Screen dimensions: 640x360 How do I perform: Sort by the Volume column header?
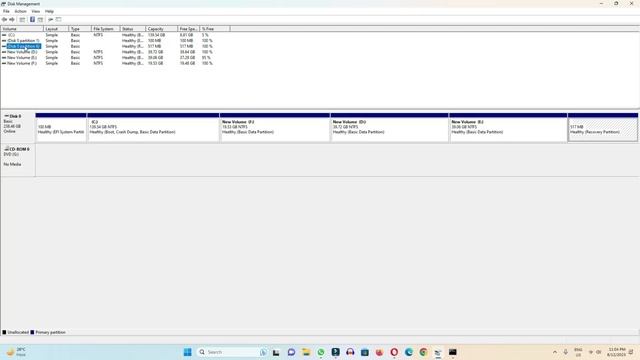22,29
